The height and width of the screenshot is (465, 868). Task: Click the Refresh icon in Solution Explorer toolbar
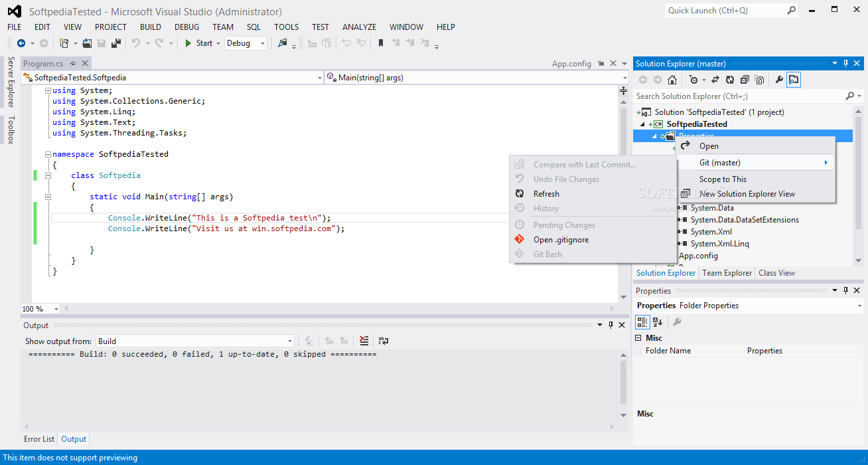click(730, 80)
